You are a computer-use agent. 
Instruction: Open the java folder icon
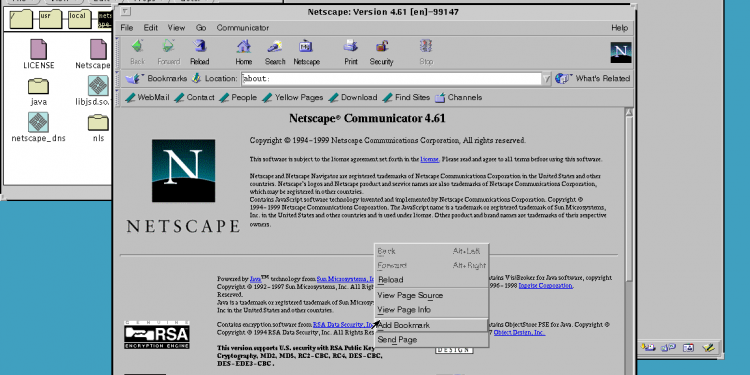pyautogui.click(x=38, y=86)
